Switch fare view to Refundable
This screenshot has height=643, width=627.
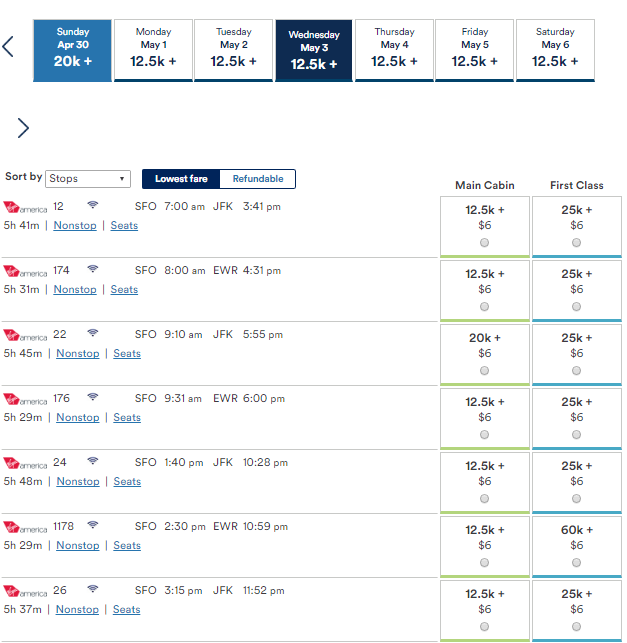[258, 179]
